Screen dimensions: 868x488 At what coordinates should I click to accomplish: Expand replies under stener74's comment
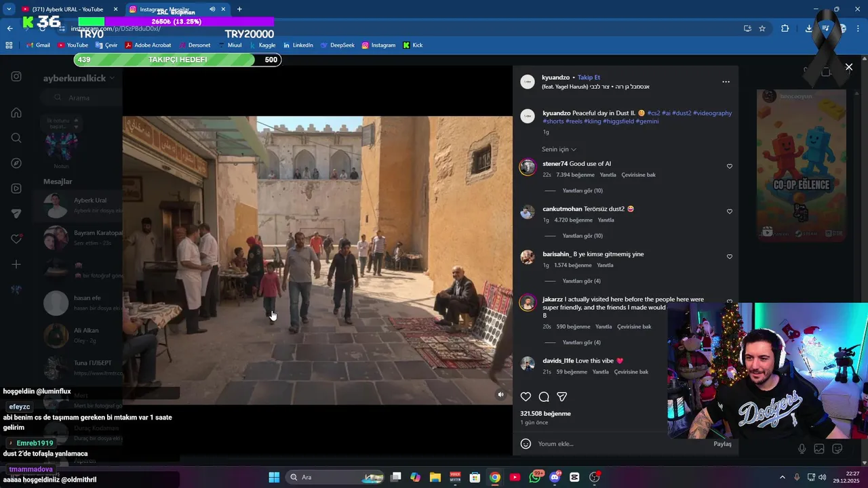click(583, 190)
